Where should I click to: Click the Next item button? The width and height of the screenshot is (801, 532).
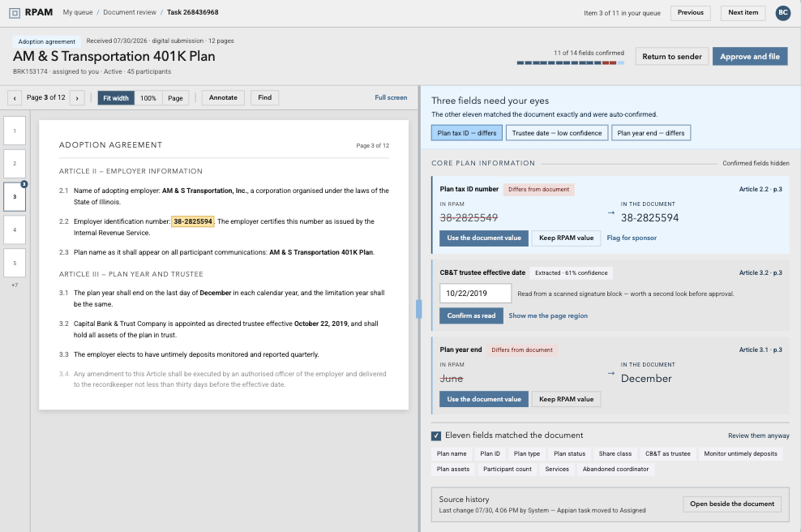[x=743, y=13]
